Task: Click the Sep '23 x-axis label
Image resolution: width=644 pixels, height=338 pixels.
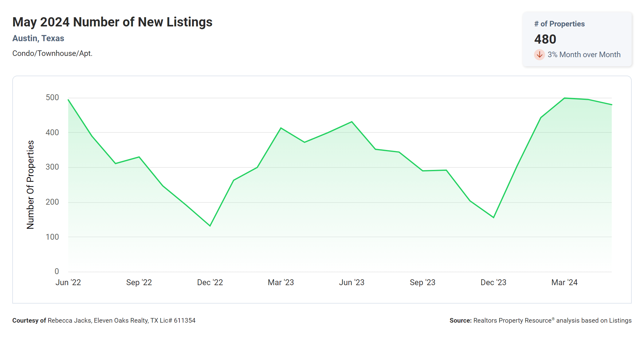Action: (422, 282)
